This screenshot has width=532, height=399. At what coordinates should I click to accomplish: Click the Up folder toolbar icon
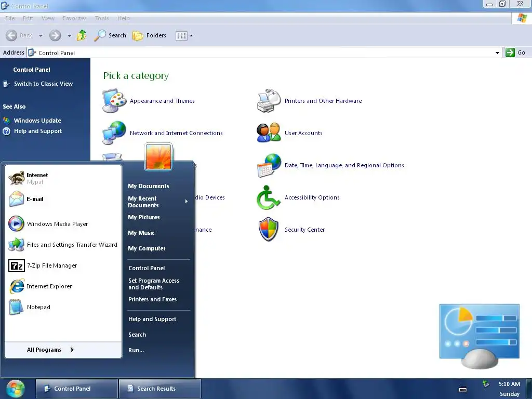tap(82, 35)
